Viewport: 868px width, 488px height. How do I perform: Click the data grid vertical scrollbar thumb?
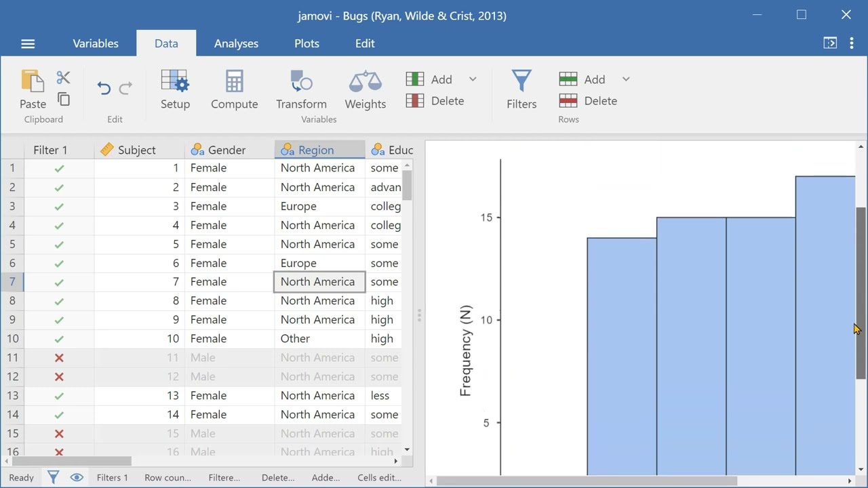pyautogui.click(x=407, y=184)
